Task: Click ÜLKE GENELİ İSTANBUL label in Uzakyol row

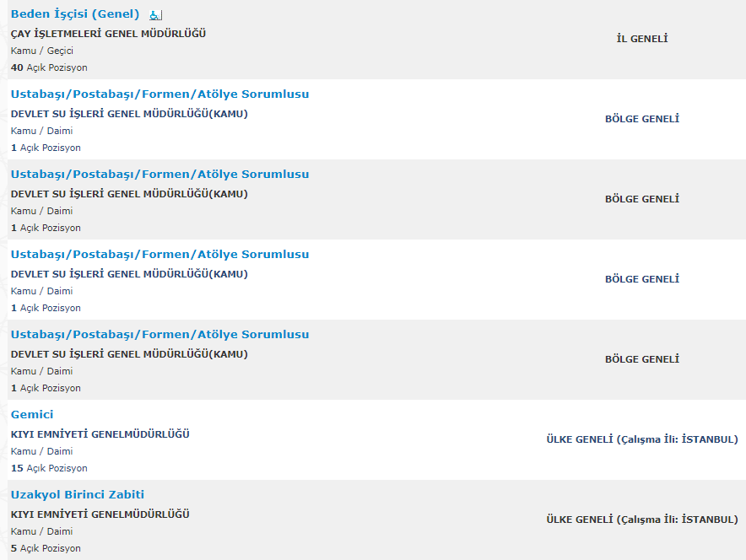Action: 642,520
